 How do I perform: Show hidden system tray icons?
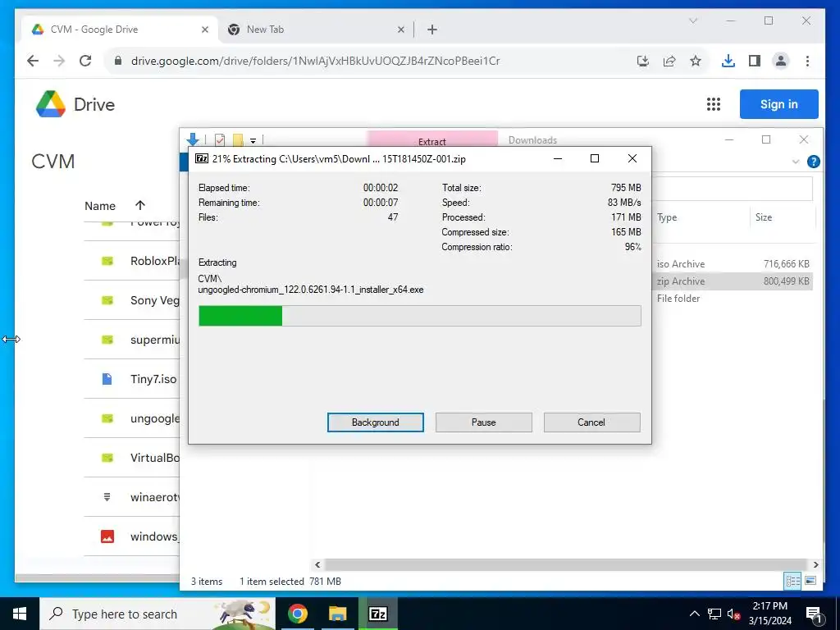tap(694, 614)
